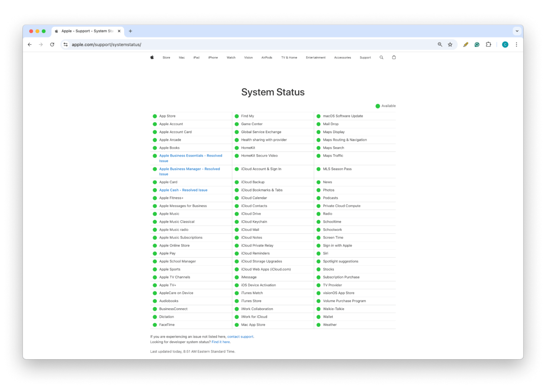Open the iPad menu
544x392 pixels.
pyautogui.click(x=196, y=58)
